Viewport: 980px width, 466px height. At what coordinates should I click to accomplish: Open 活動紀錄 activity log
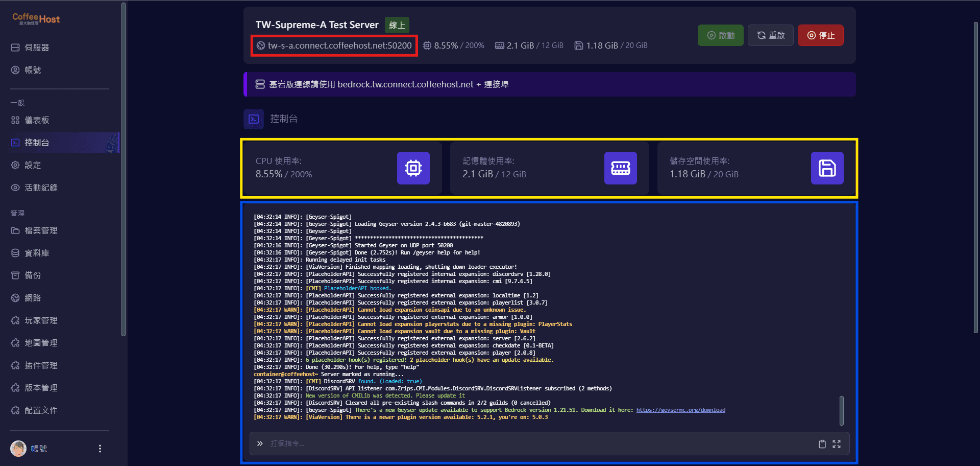tap(60, 188)
